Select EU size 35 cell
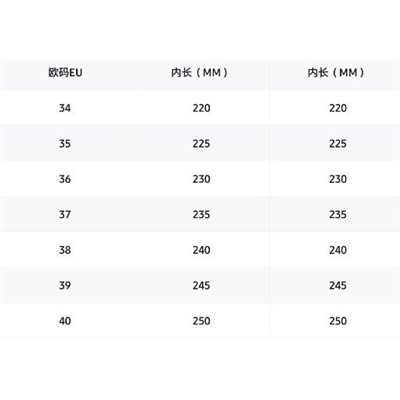Viewport: 400px width, 400px height. point(65,144)
